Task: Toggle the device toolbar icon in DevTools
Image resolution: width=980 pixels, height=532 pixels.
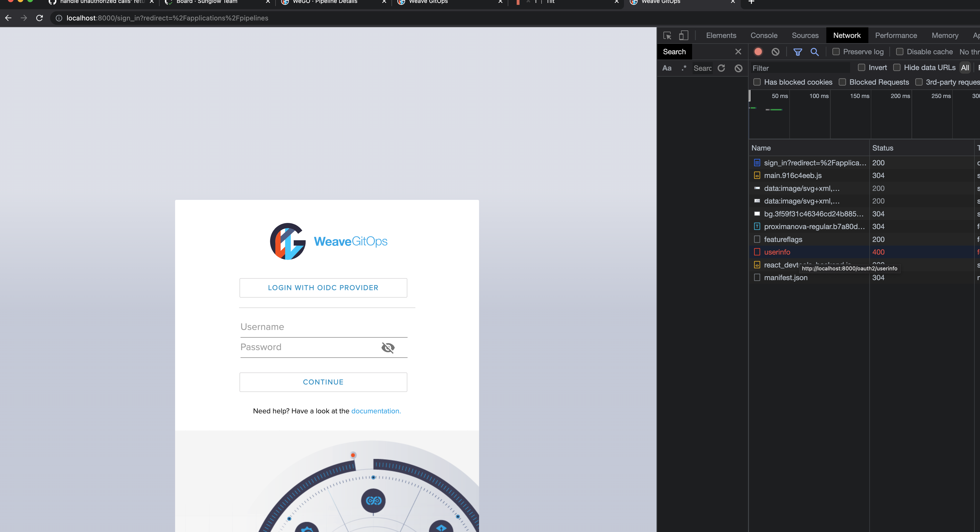Action: (x=684, y=35)
